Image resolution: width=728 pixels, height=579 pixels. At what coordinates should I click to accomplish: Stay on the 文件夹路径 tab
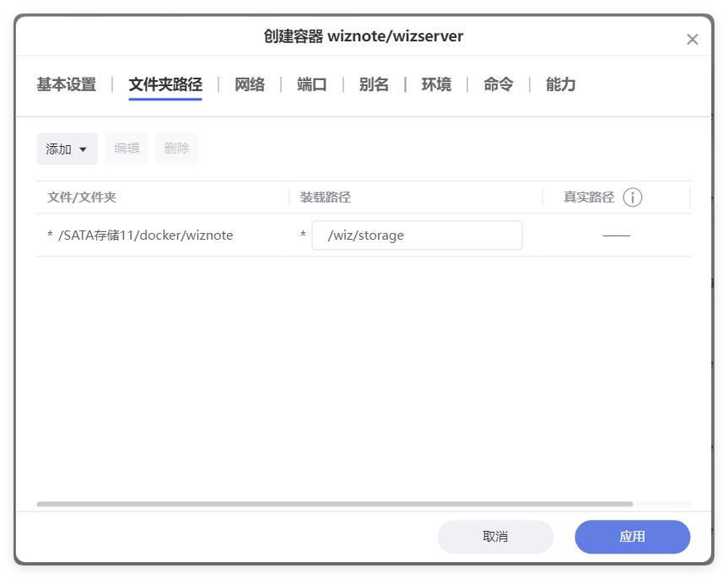(165, 84)
